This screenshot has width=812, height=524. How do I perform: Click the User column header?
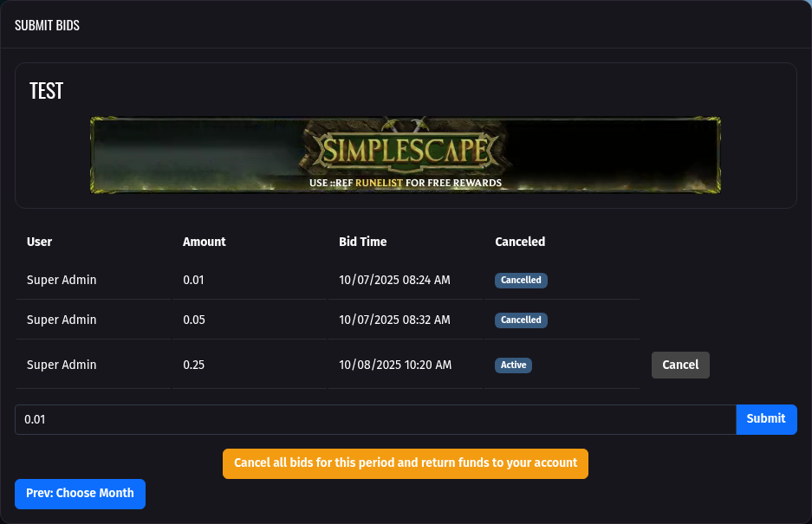coord(39,242)
